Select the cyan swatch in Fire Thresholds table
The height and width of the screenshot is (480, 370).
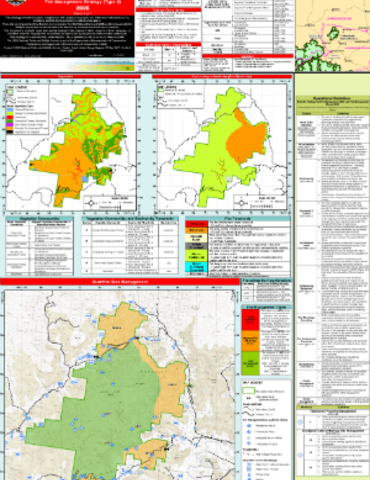tap(196, 267)
